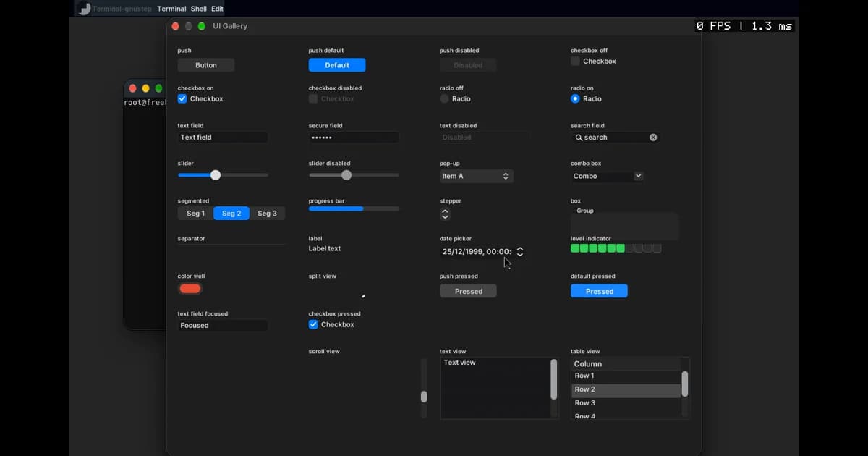Select Row 1 in table view
This screenshot has height=456, width=868.
[x=626, y=376]
